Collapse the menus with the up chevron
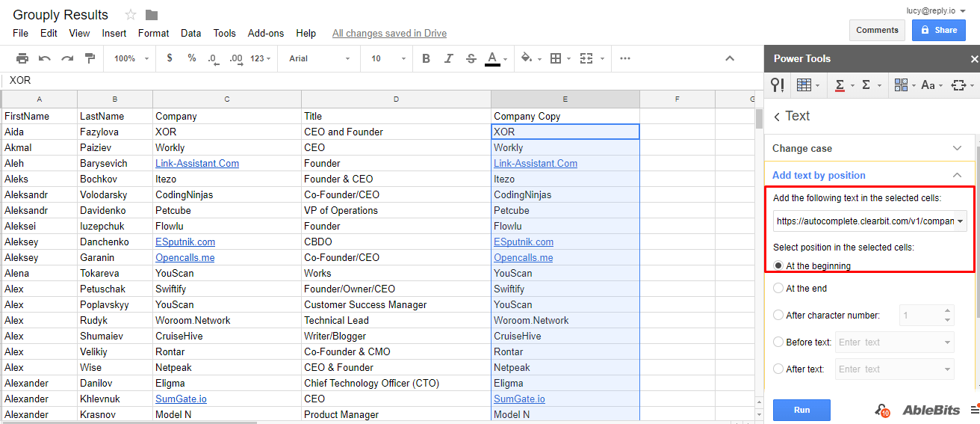 [x=730, y=58]
